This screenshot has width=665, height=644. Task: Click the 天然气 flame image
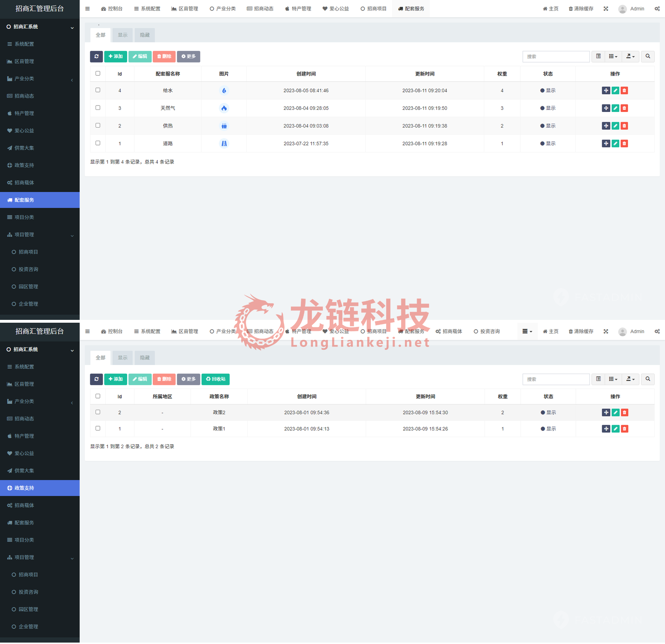224,108
